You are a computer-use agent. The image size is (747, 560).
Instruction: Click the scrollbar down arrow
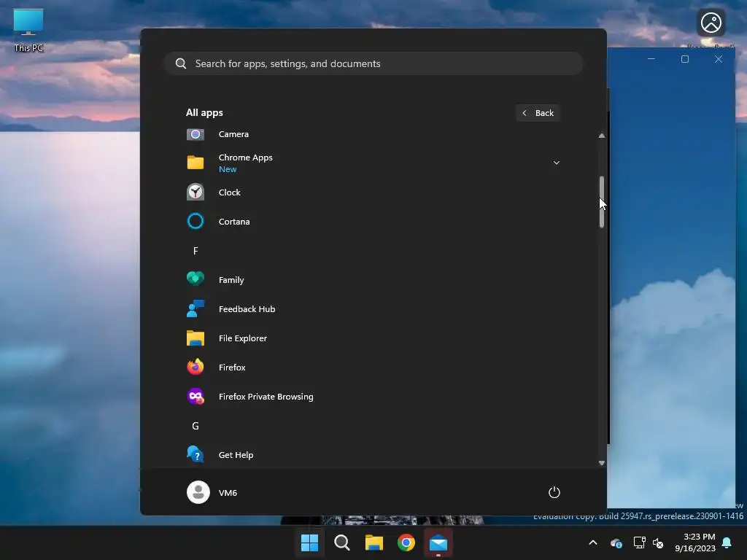coord(602,463)
